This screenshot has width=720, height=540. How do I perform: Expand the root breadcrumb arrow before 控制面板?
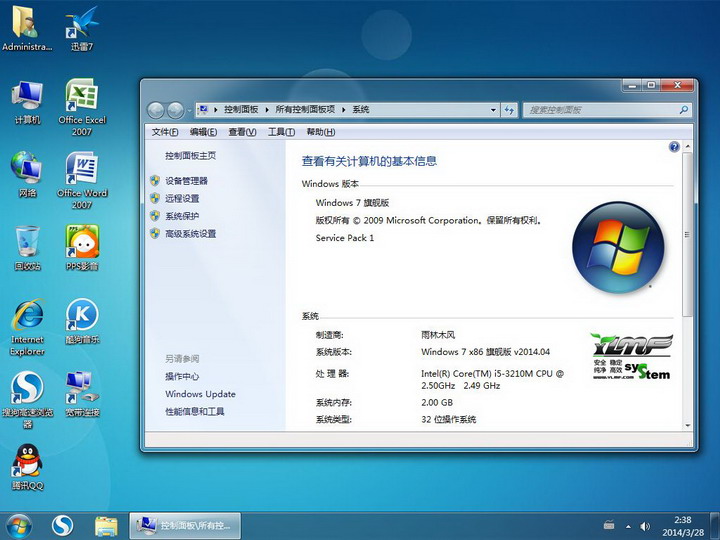(x=216, y=110)
